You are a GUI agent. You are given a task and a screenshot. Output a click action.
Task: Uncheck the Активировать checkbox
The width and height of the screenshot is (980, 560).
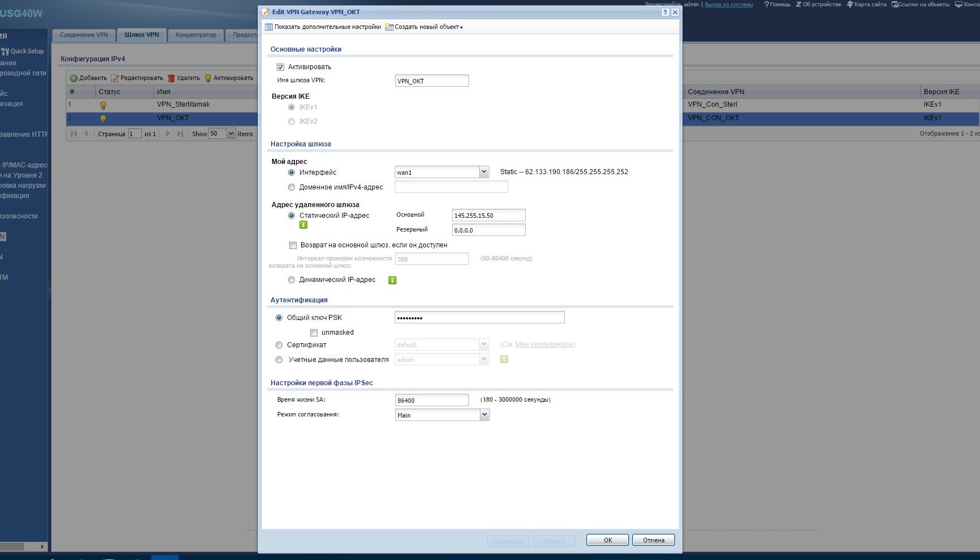coord(280,67)
